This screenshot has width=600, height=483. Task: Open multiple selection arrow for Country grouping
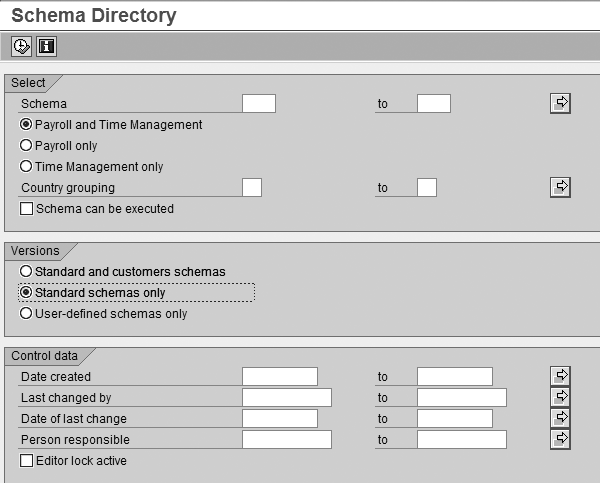click(560, 187)
